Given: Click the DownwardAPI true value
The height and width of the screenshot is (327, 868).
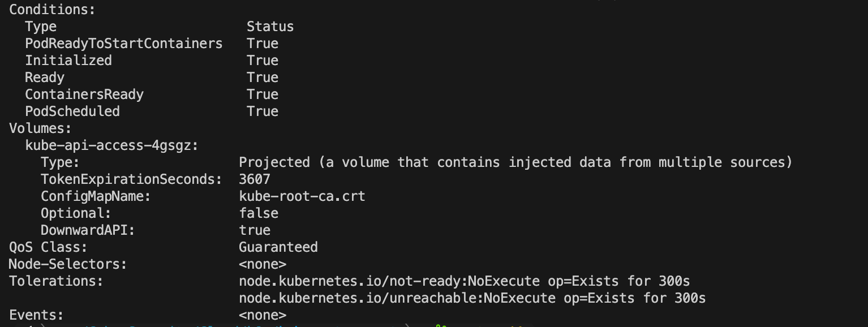Looking at the screenshot, I should (254, 230).
